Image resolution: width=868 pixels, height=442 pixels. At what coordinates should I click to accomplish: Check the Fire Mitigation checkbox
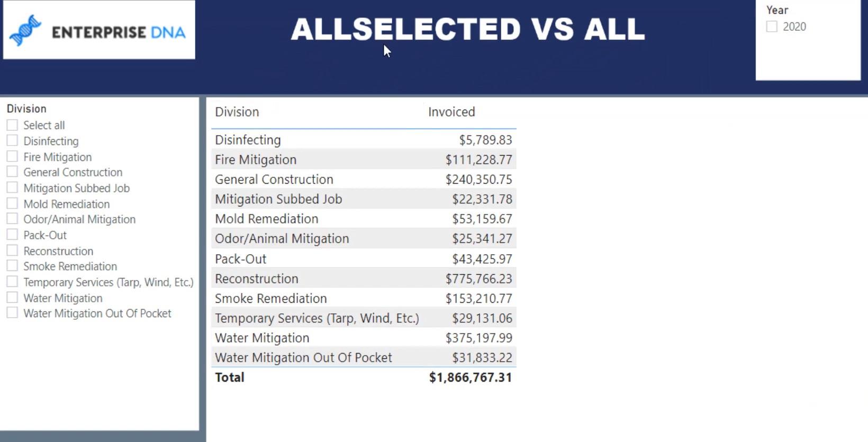coord(12,157)
